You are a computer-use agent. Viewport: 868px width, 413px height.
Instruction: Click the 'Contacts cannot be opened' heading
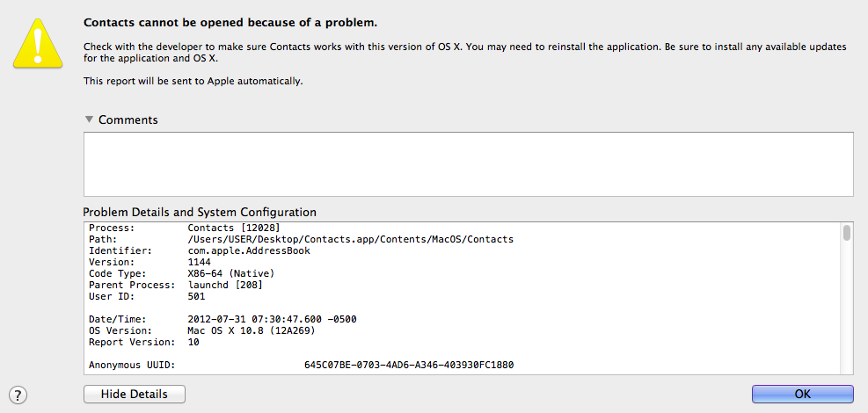(x=230, y=22)
